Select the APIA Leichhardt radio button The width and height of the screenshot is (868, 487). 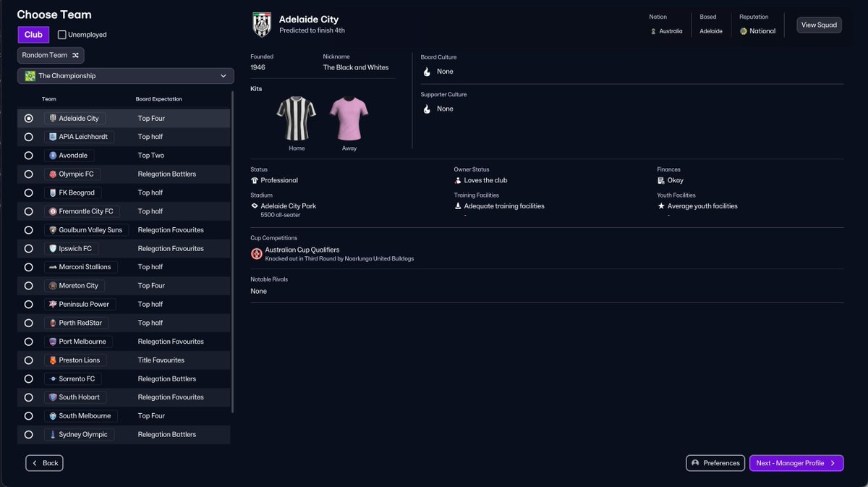28,137
